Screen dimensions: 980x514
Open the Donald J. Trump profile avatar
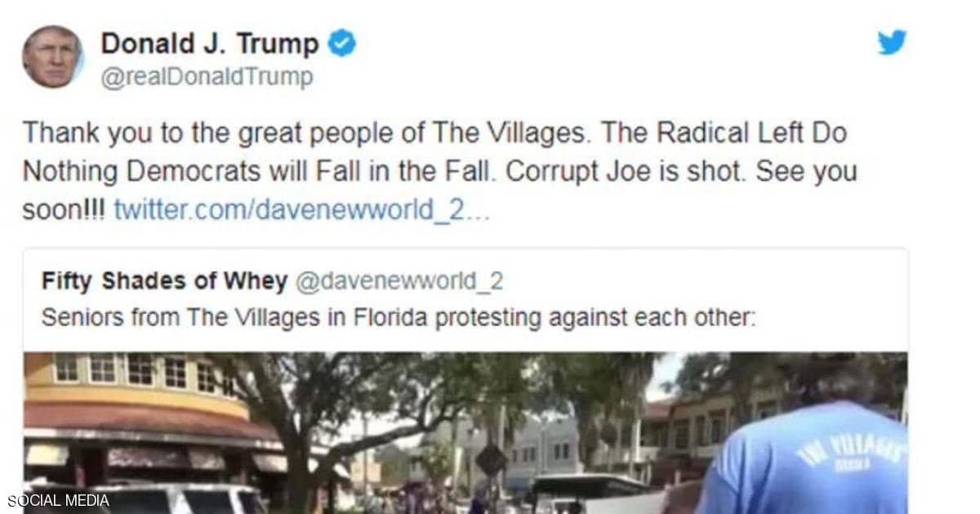(x=51, y=56)
